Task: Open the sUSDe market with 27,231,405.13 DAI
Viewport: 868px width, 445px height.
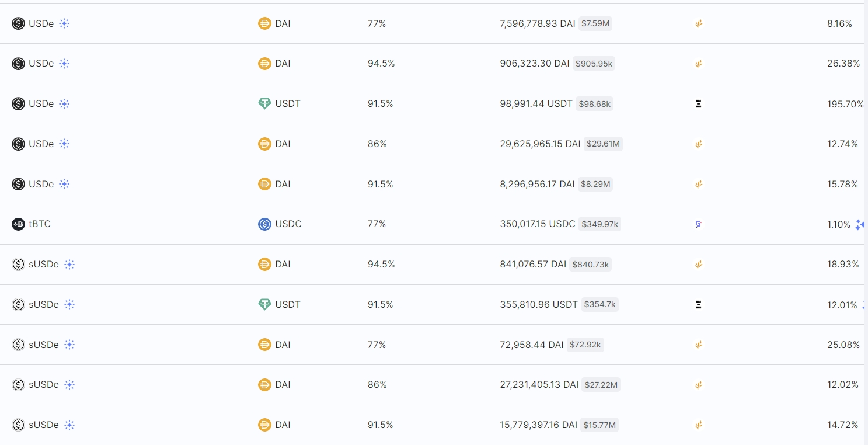Action: 432,385
